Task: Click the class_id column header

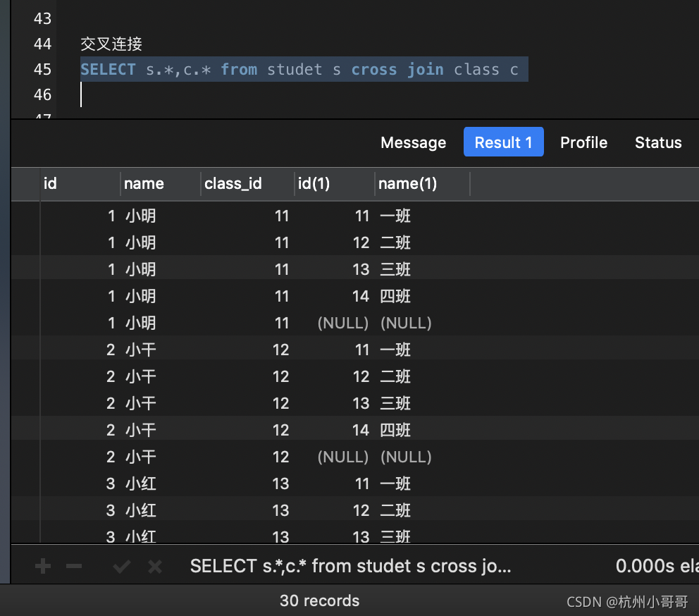Action: pyautogui.click(x=247, y=183)
